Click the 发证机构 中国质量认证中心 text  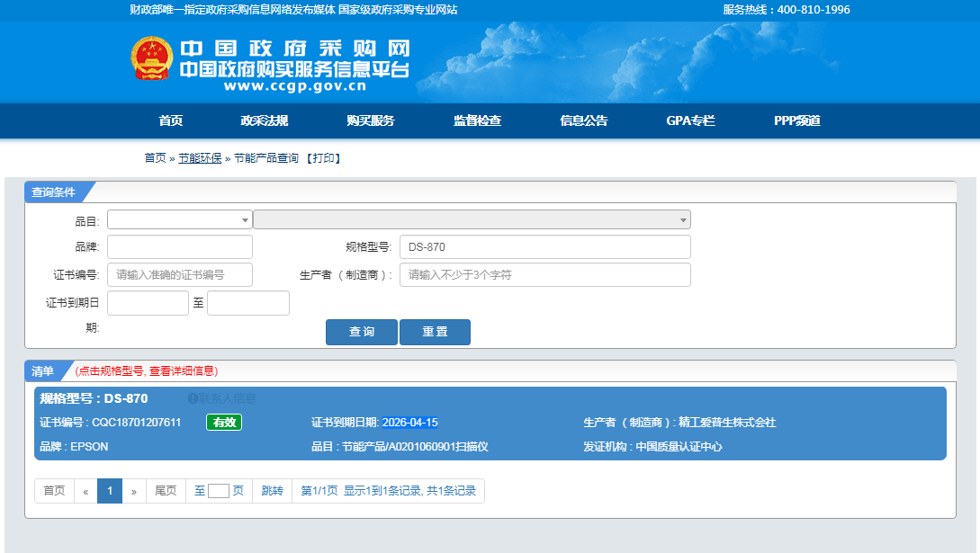[x=652, y=447]
